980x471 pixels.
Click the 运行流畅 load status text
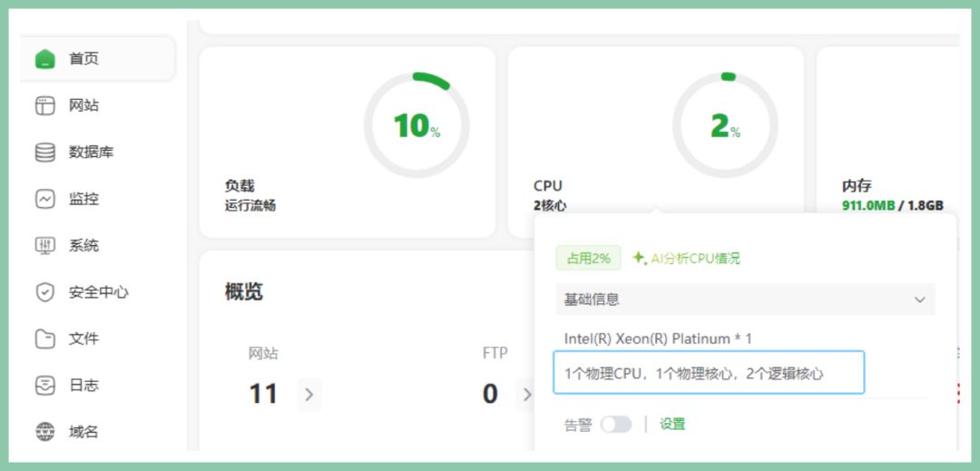coord(250,205)
